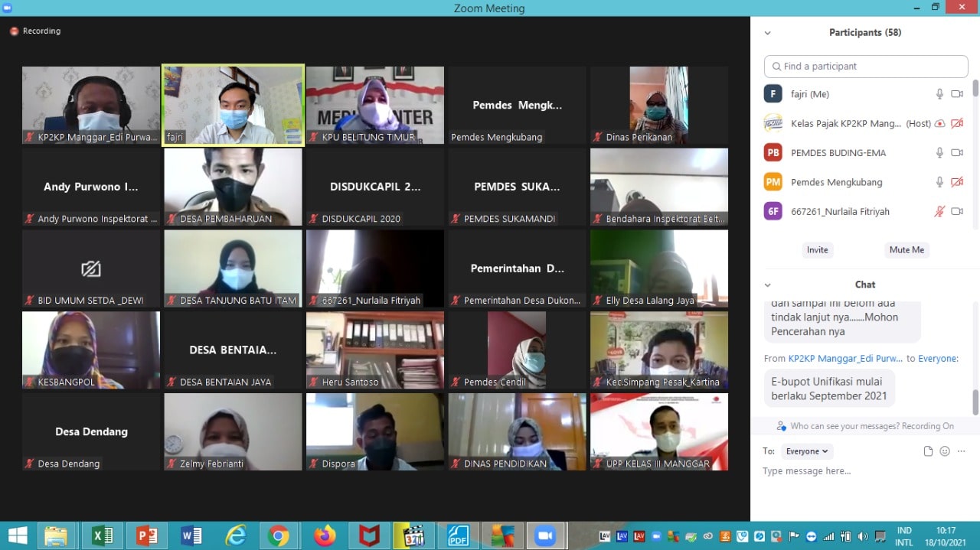Click the microphone icon next to fajri (Me)
Viewport: 980px width, 550px height.
pos(939,94)
